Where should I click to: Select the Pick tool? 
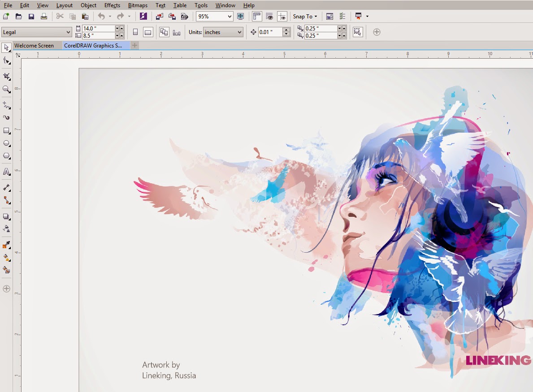point(6,48)
